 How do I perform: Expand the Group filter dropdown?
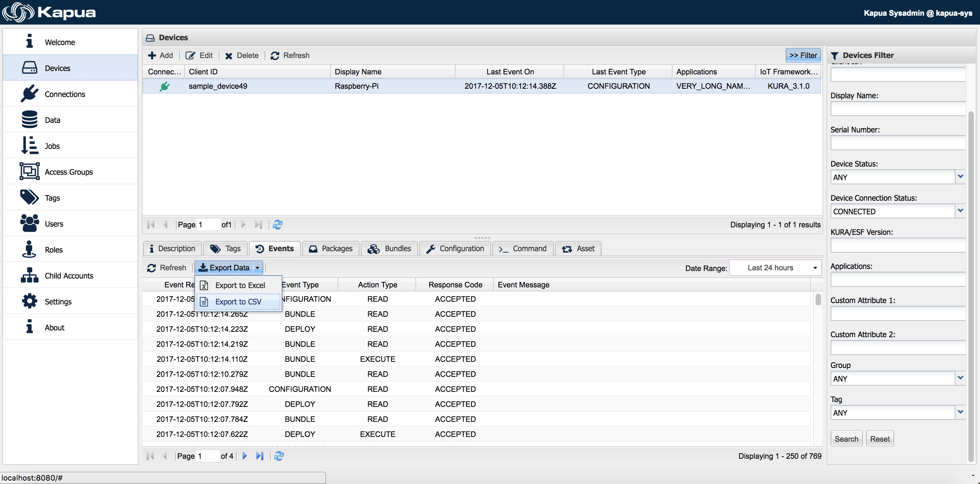coord(960,378)
